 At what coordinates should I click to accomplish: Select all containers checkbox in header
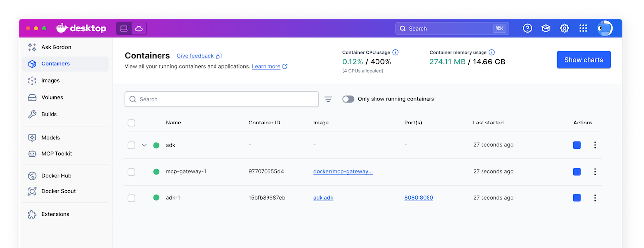pyautogui.click(x=131, y=123)
